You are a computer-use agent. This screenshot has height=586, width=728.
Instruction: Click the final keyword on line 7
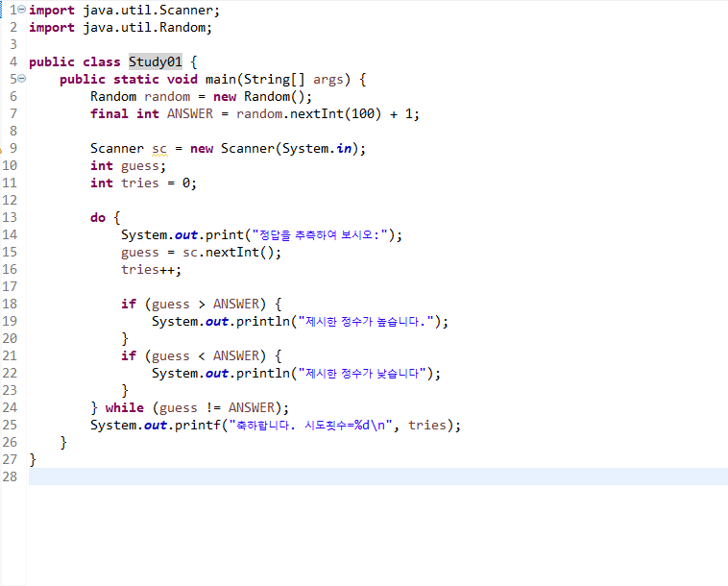(x=109, y=113)
